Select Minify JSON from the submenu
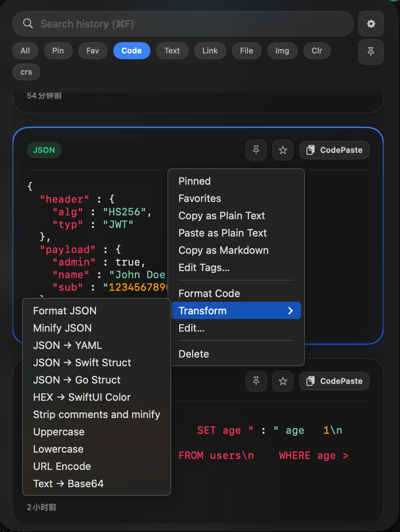Screen dimensions: 400x532 click(62, 328)
